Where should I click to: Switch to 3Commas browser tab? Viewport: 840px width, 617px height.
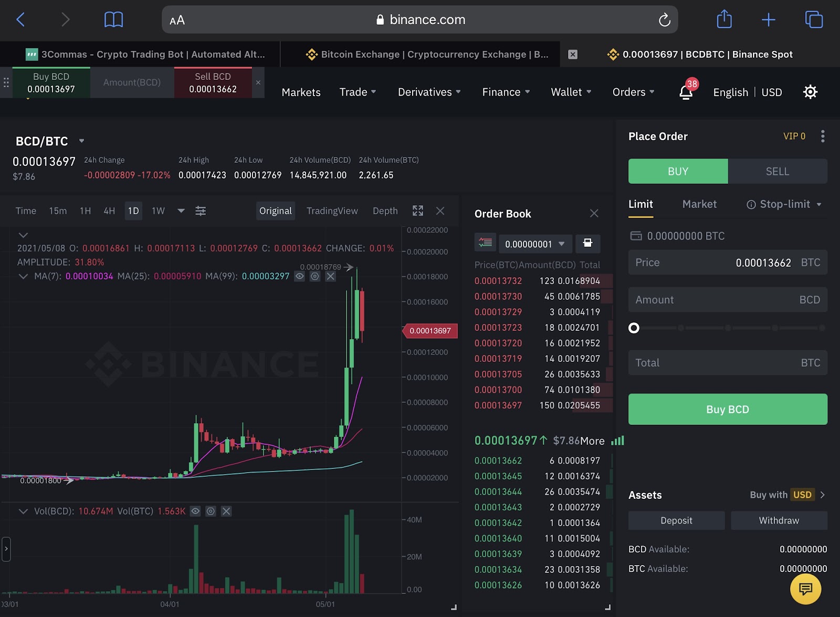click(x=145, y=54)
